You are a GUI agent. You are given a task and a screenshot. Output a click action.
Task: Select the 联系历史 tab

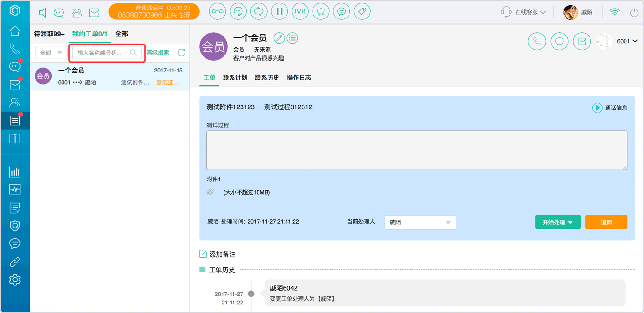point(267,78)
